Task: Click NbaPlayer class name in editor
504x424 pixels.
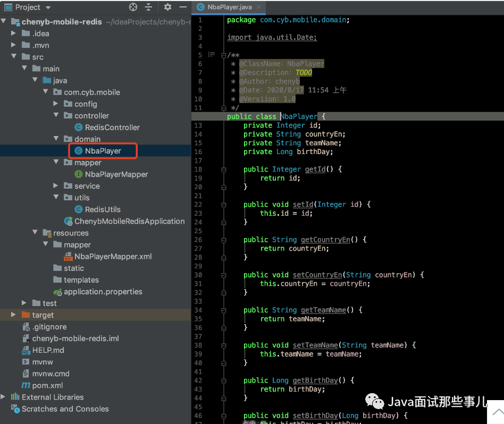Action: [x=299, y=116]
